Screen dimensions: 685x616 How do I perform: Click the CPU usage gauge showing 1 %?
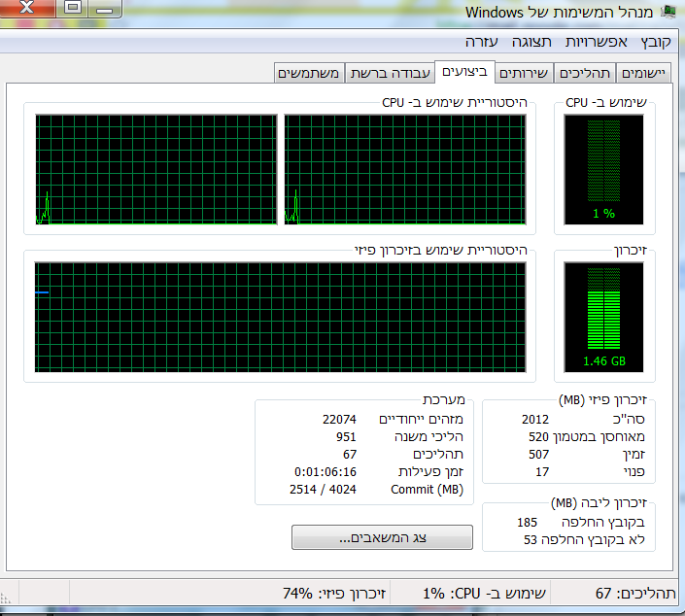click(603, 169)
